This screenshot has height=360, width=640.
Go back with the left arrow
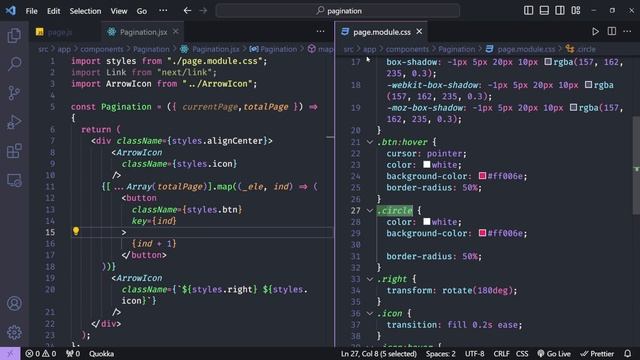(187, 11)
